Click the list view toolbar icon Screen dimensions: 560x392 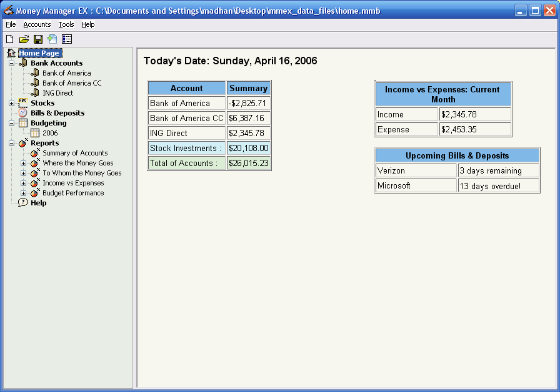point(67,39)
